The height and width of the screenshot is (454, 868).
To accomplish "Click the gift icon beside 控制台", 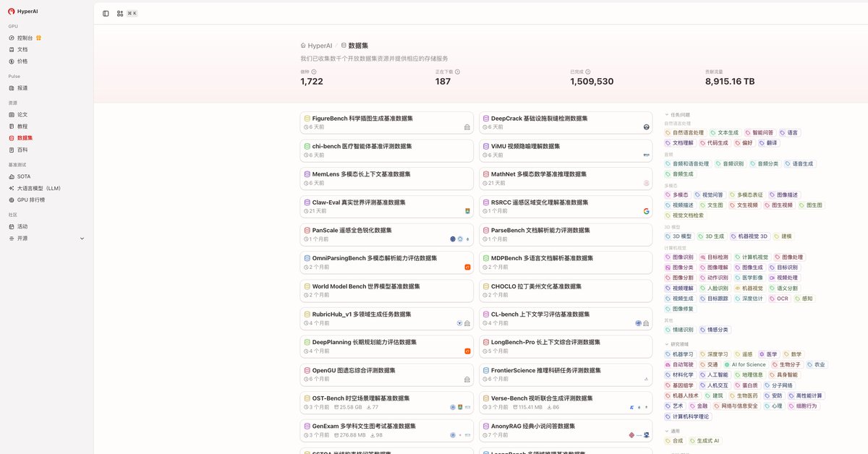I will point(38,38).
